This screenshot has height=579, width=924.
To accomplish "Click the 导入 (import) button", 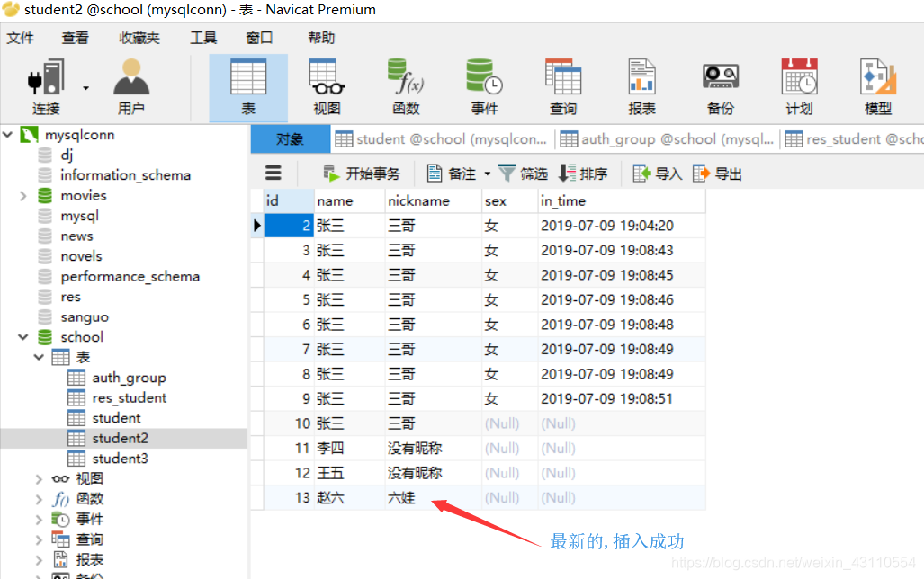I will pyautogui.click(x=657, y=174).
